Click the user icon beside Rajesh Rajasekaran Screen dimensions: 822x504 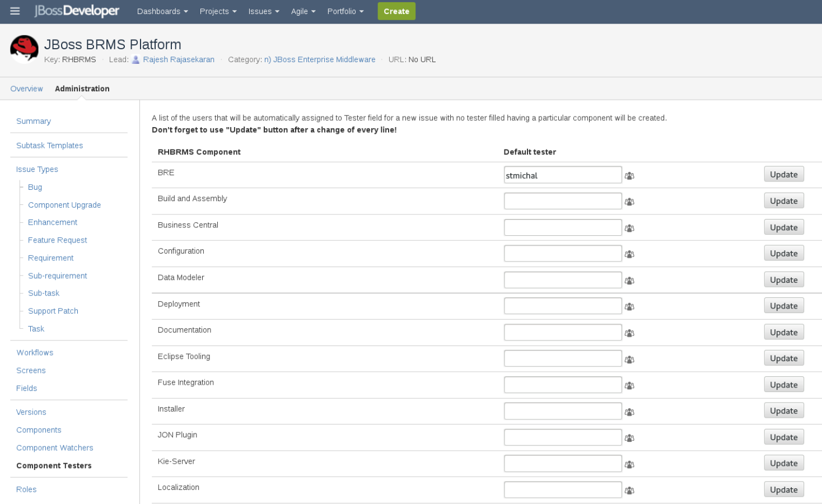(x=135, y=59)
